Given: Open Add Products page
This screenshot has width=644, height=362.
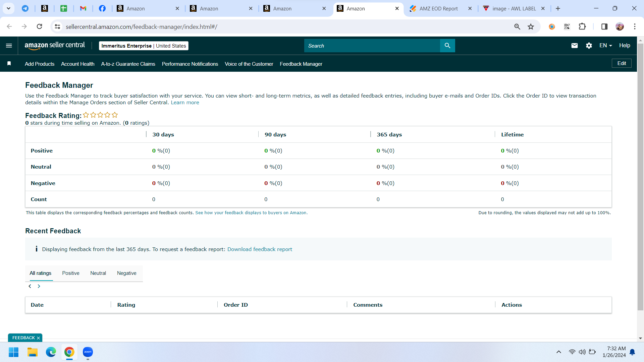Looking at the screenshot, I should 40,64.
